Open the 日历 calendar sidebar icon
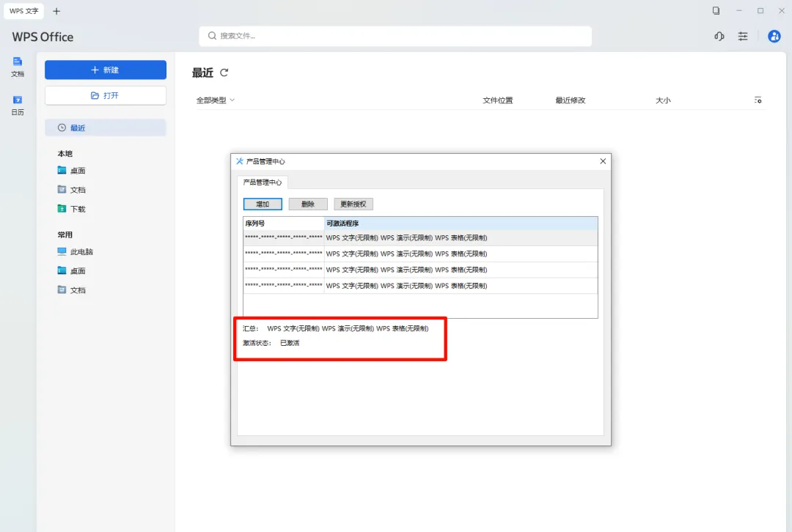792x532 pixels. (18, 105)
